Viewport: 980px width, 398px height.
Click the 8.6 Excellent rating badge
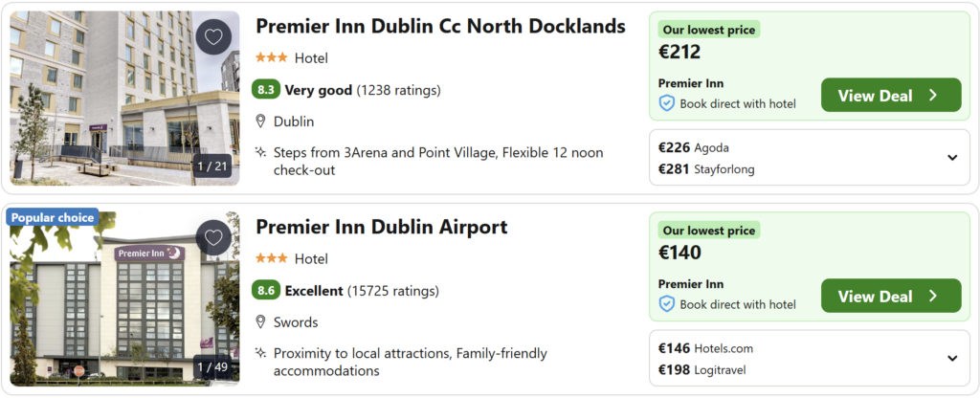click(266, 291)
